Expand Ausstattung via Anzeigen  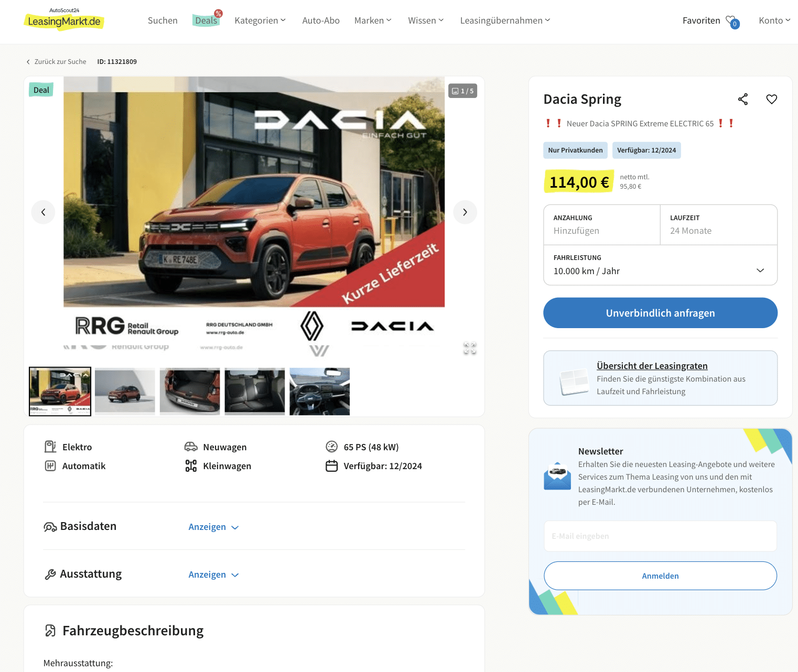213,575
